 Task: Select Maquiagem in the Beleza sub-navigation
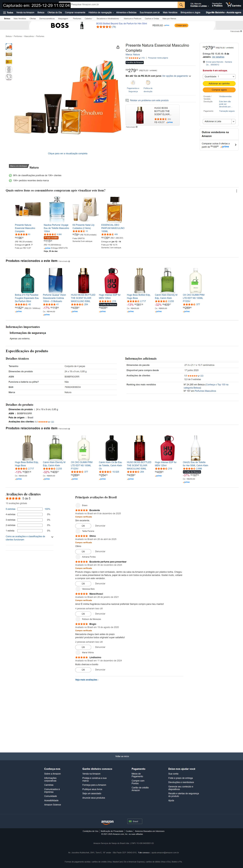63,18
